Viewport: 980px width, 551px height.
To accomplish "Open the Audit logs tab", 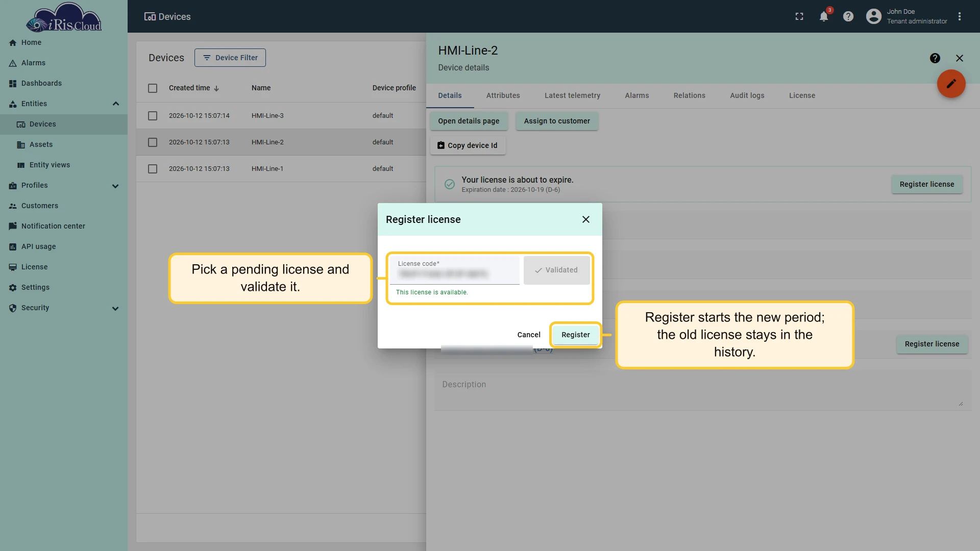I will pyautogui.click(x=747, y=95).
